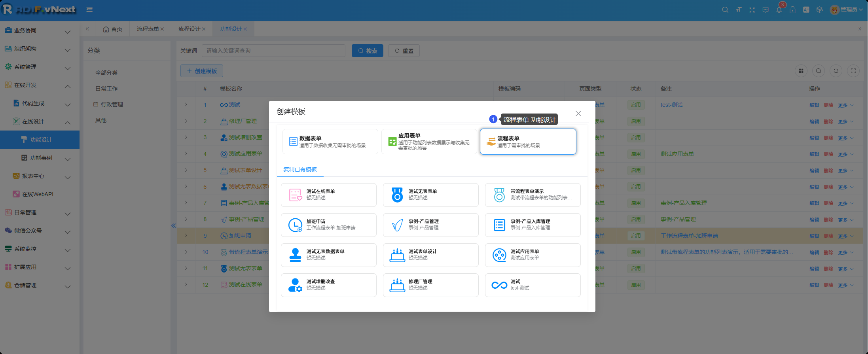The height and width of the screenshot is (354, 868).
Task: Pick the 测试增删改查 template card in dialog
Action: (x=328, y=285)
